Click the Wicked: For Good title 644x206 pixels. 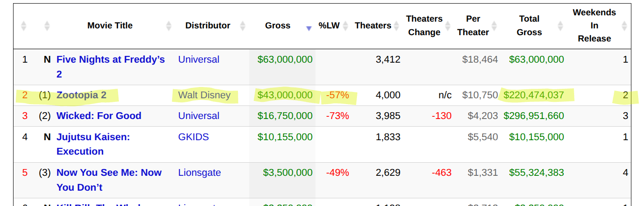[99, 116]
